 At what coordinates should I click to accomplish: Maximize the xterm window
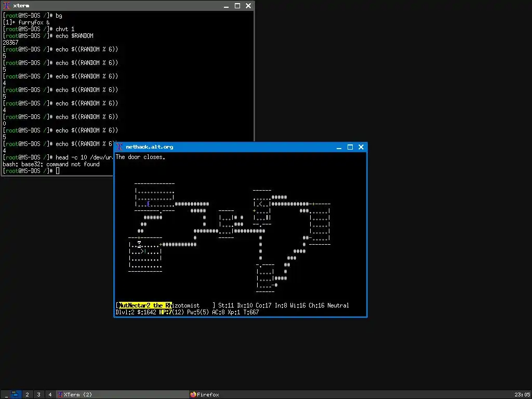click(237, 6)
